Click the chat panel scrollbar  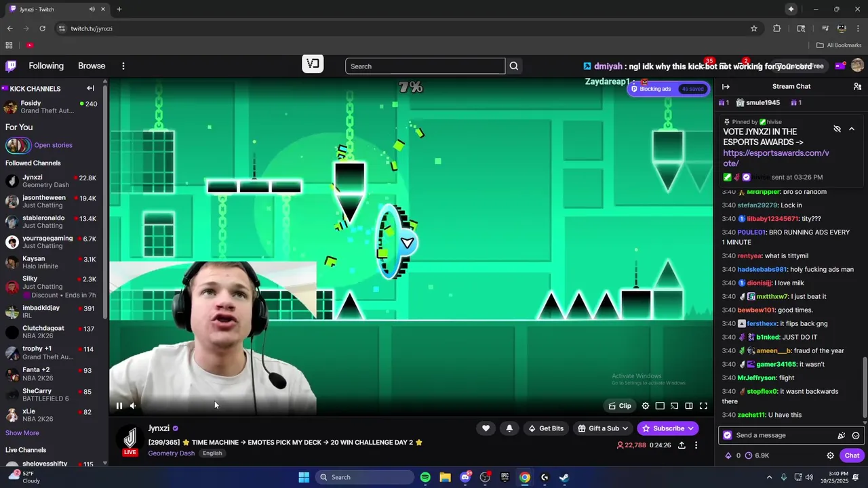[865, 388]
